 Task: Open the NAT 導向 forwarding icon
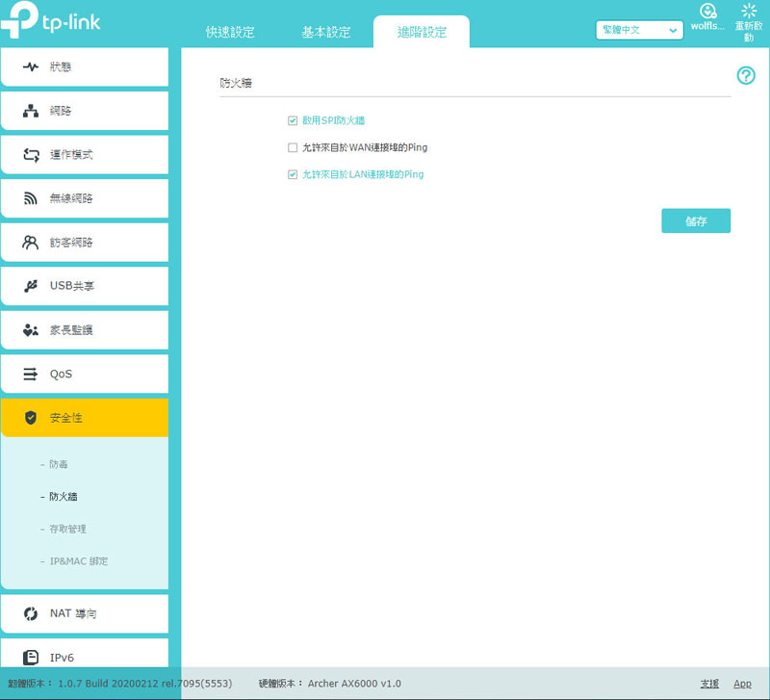tap(31, 613)
